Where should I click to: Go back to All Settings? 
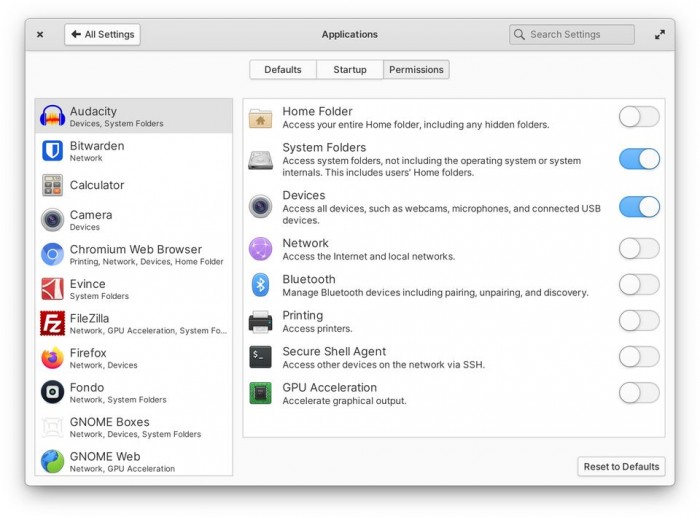click(x=102, y=34)
